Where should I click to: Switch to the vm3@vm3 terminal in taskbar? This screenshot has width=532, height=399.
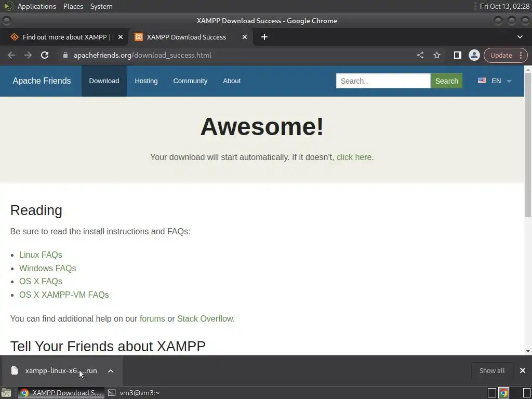click(134, 393)
